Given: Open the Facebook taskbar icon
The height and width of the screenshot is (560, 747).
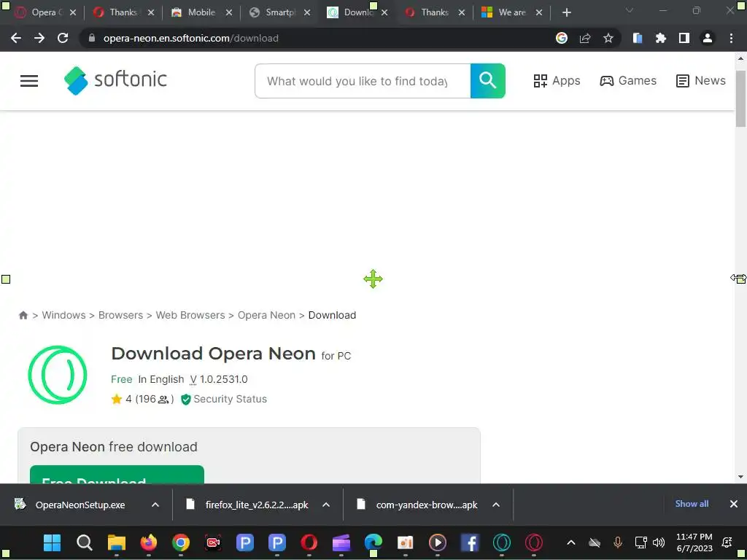Looking at the screenshot, I should pyautogui.click(x=470, y=542).
